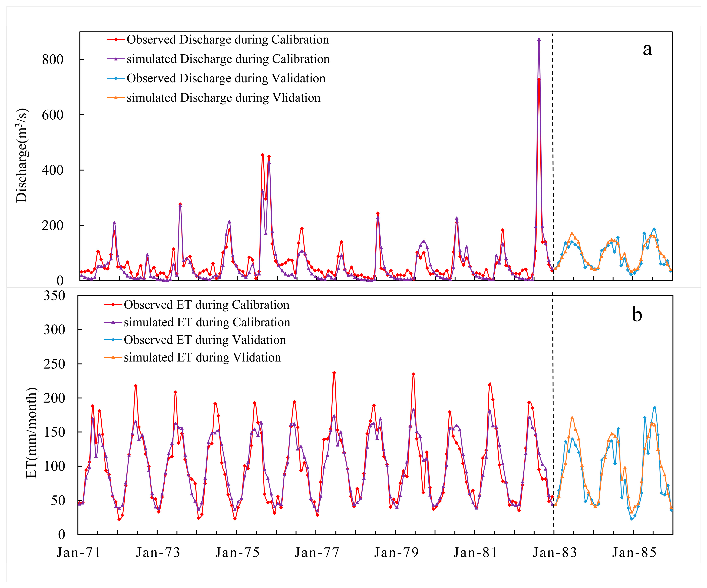Click the Jan-77 x-axis label

(x=317, y=552)
